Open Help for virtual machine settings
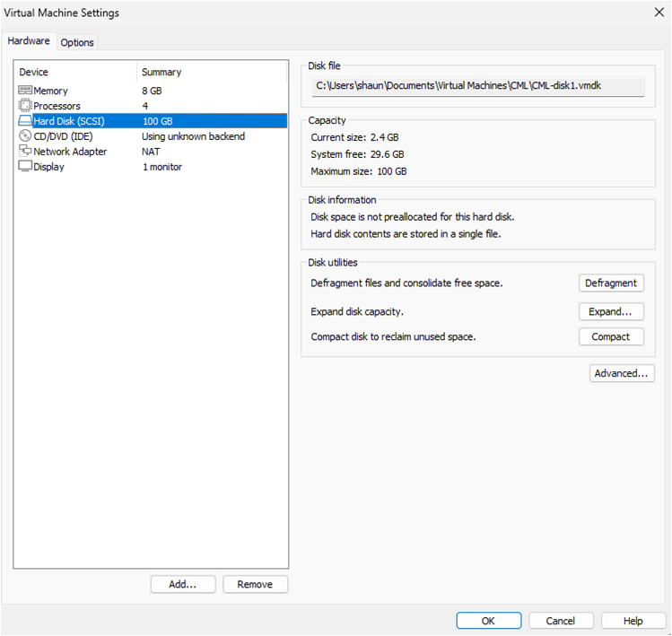The width and height of the screenshot is (672, 636). (633, 621)
